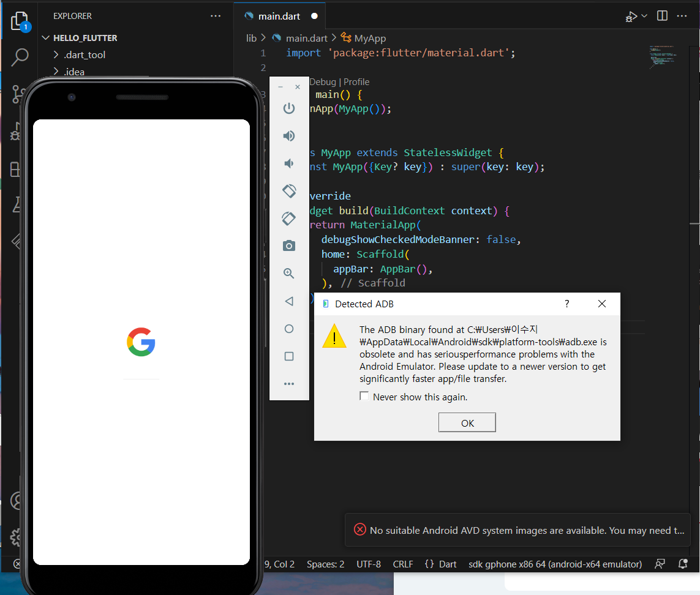Click 'main.dart' in the breadcrumb
This screenshot has height=595, width=700.
(306, 39)
